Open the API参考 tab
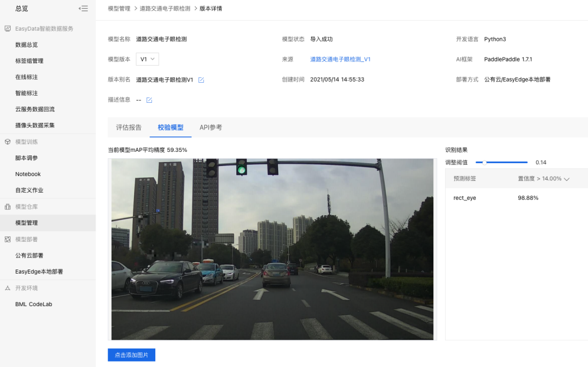Image resolution: width=588 pixels, height=367 pixels. [211, 128]
